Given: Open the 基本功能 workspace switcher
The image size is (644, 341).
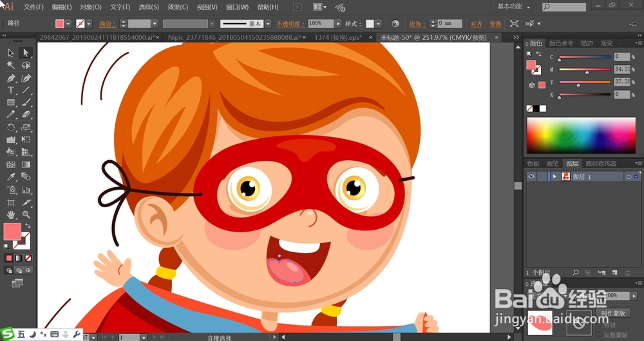Looking at the screenshot, I should click(513, 6).
